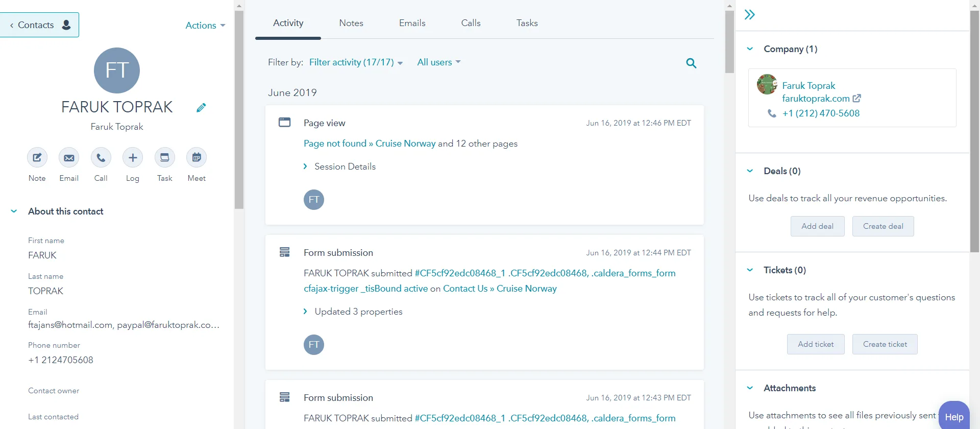
Task: Collapse the About this contact section
Action: tap(14, 211)
